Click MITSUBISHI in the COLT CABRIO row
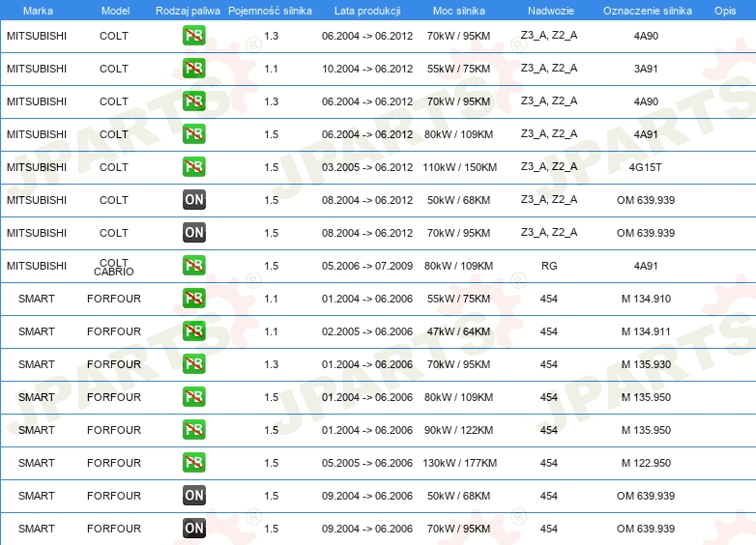Viewport: 756px width, 545px height. (x=37, y=266)
